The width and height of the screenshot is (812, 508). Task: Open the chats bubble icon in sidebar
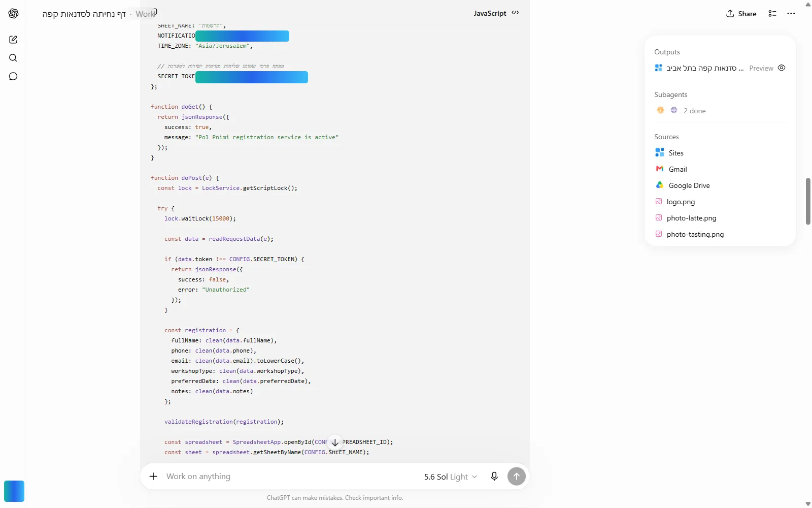13,76
